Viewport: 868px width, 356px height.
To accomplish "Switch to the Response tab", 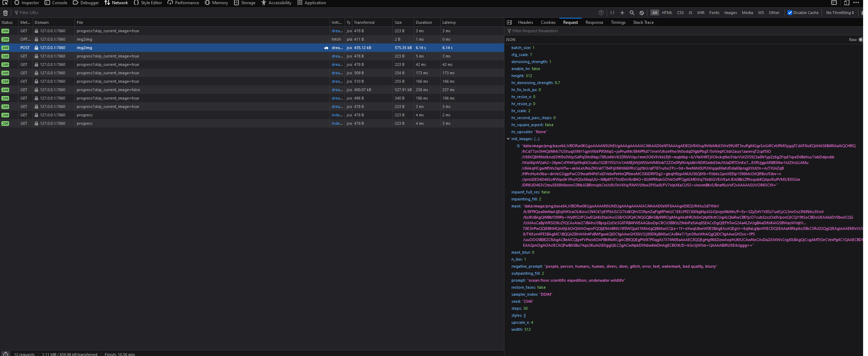I will [594, 22].
